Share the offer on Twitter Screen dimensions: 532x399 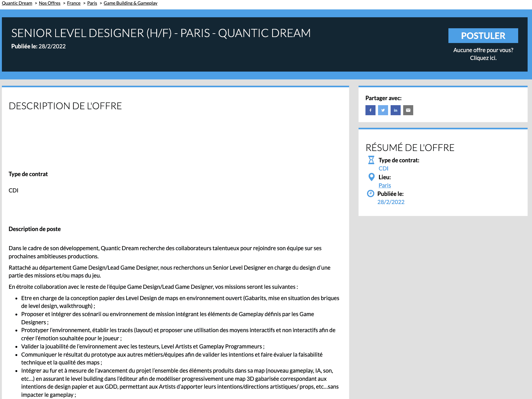383,110
